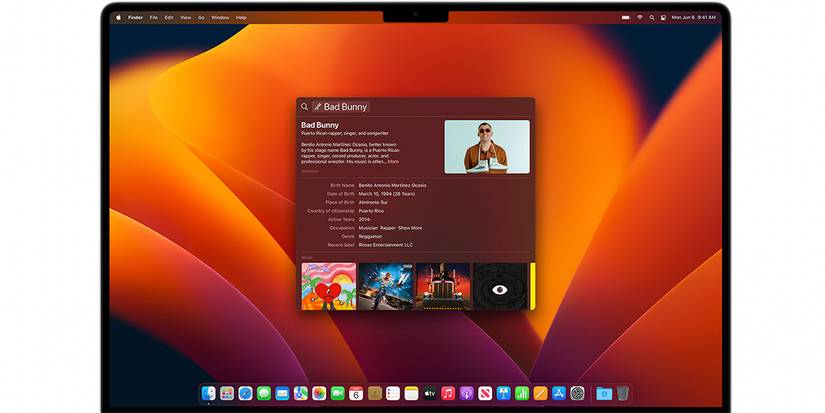Click the date and time in menu bar
Viewport: 825px width, 413px height.
click(x=693, y=17)
